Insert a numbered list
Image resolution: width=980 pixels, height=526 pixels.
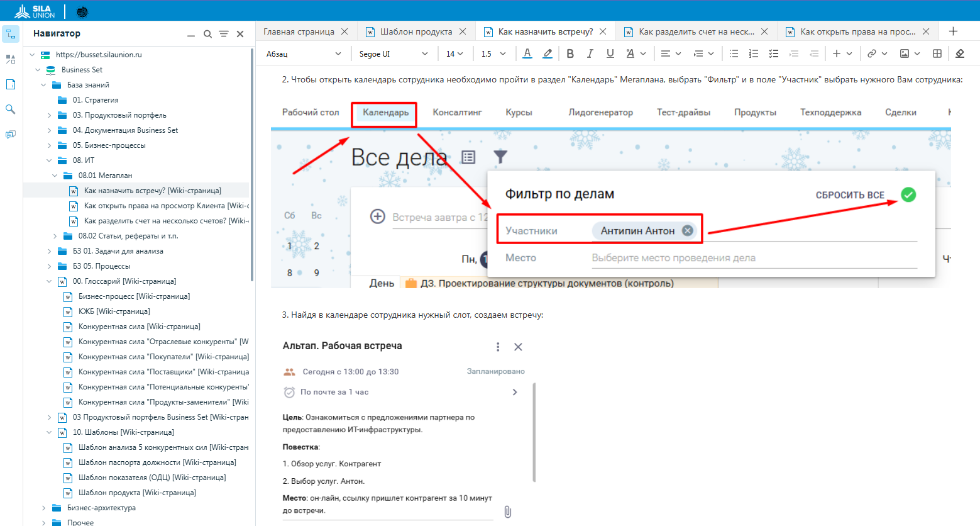(754, 54)
